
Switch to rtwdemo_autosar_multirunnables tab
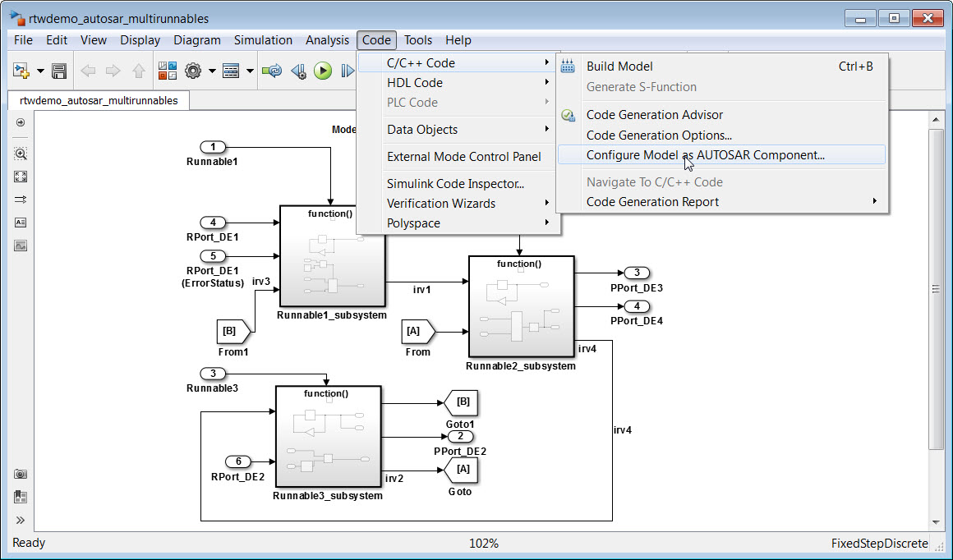pyautogui.click(x=98, y=100)
